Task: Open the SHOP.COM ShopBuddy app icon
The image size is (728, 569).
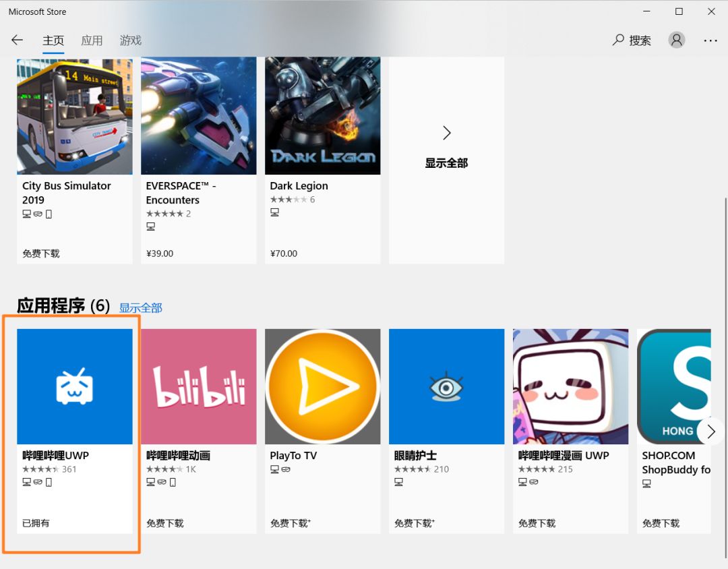Action: 674,386
